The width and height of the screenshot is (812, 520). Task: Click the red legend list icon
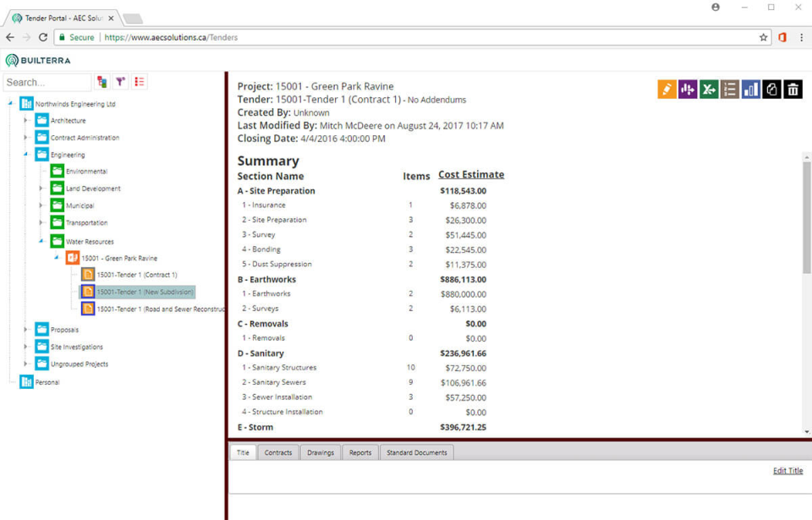[x=140, y=81]
